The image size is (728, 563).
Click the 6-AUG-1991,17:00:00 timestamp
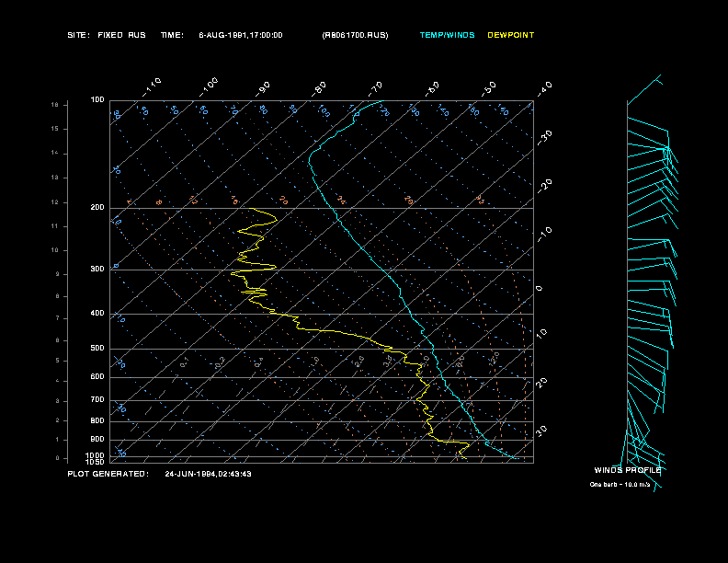[x=240, y=35]
